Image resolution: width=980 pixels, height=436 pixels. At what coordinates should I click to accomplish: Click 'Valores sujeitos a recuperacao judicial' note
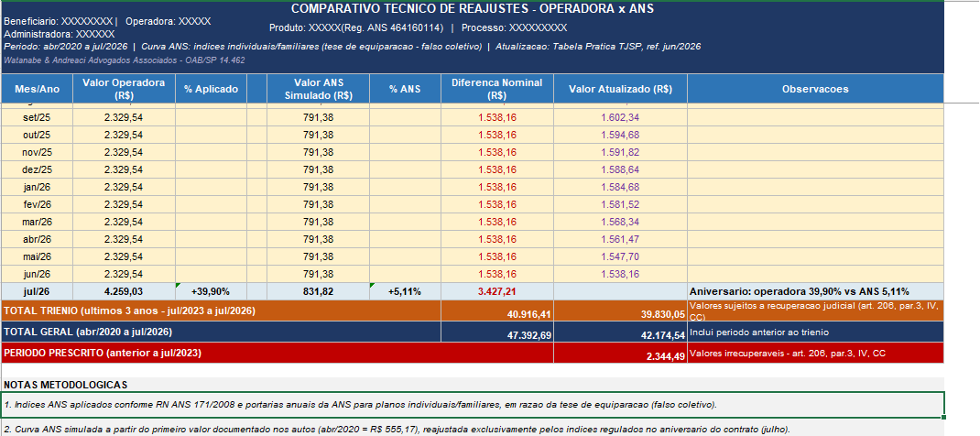[x=815, y=311]
